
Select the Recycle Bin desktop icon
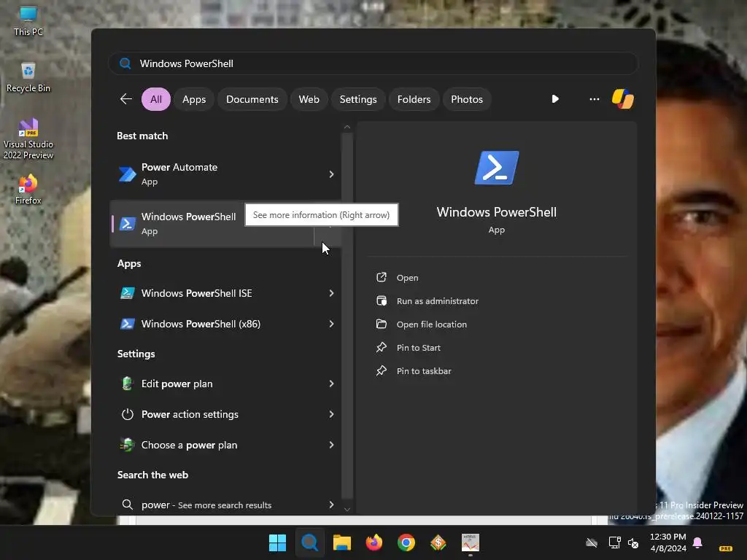28,77
